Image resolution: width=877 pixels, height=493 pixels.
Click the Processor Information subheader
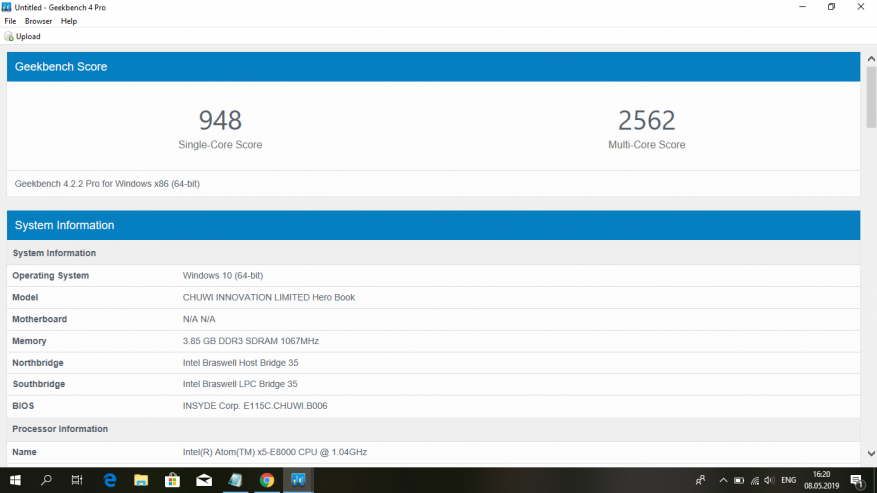tap(60, 429)
